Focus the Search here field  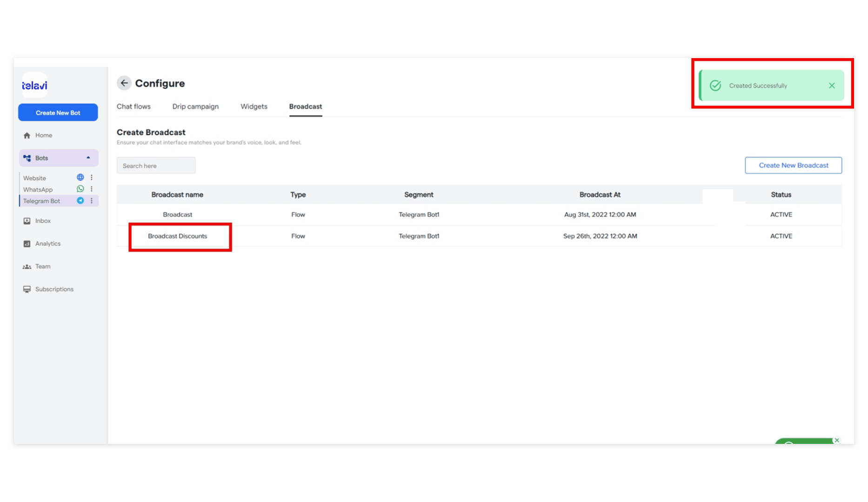click(x=156, y=165)
